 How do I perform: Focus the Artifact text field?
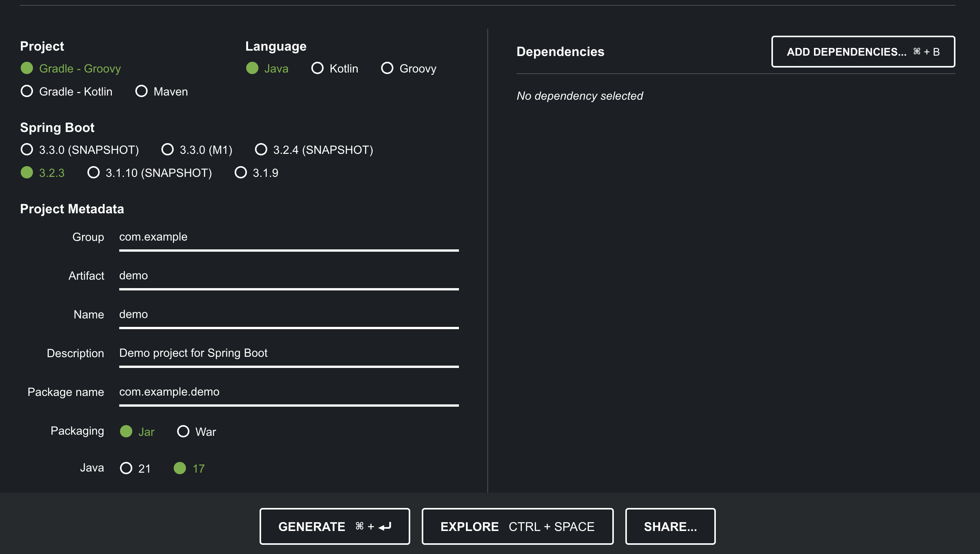point(288,276)
